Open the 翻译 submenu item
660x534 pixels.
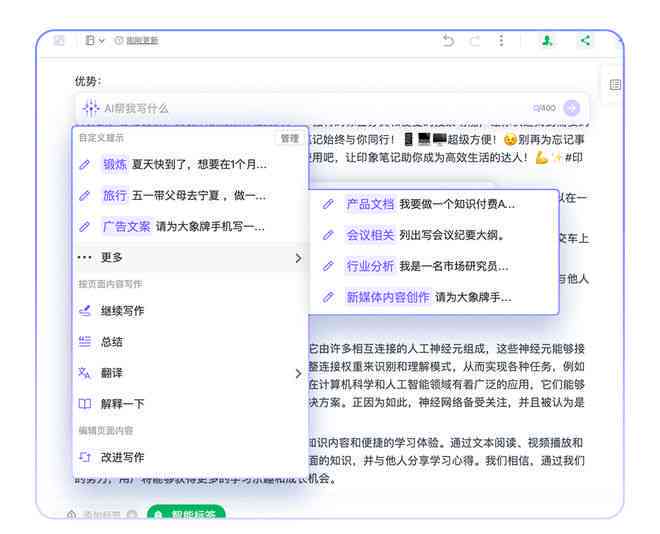coord(190,373)
